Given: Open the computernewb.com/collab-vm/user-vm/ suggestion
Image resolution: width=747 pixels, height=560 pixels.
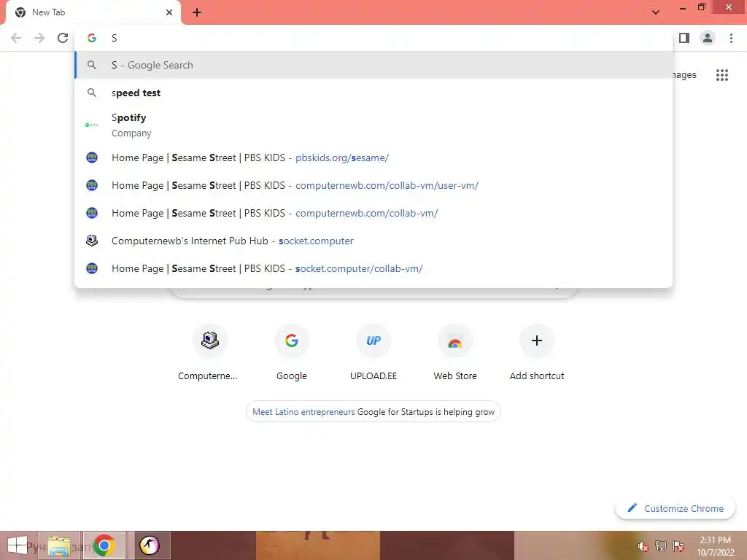Looking at the screenshot, I should tap(373, 185).
